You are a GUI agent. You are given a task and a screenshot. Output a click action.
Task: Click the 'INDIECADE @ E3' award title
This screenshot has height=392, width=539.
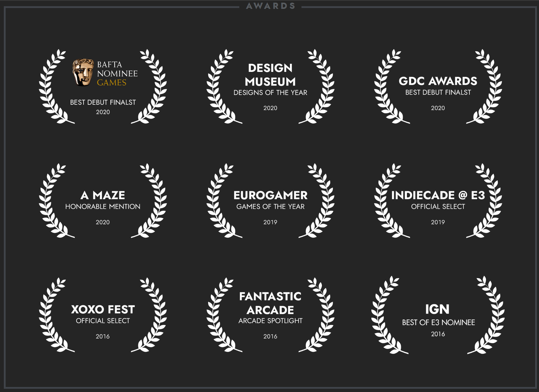[438, 195]
